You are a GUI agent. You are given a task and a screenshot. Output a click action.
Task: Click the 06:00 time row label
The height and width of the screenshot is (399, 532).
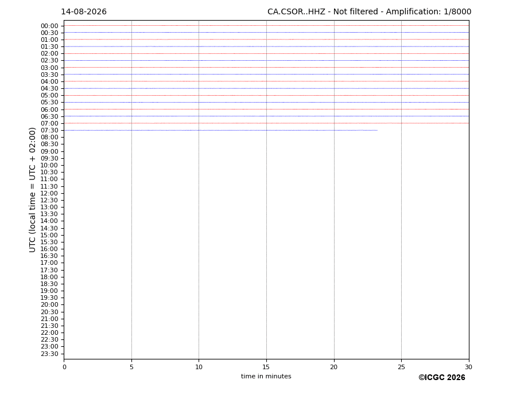[x=49, y=109]
